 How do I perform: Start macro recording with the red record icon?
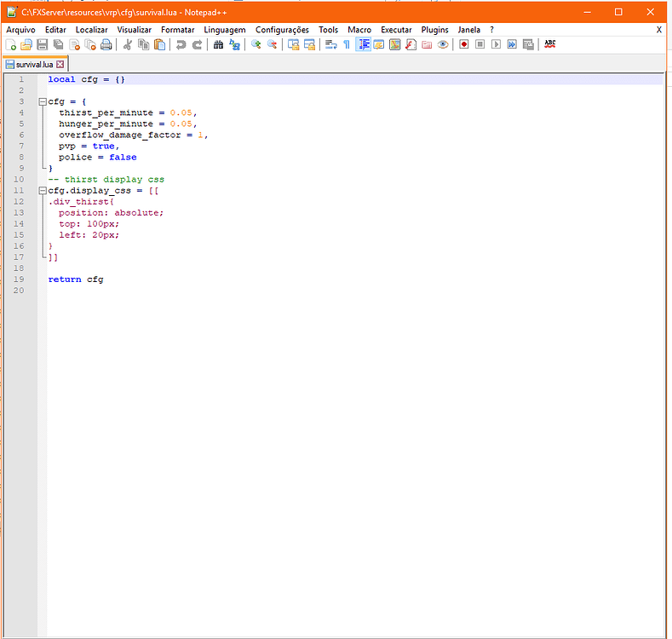click(464, 45)
